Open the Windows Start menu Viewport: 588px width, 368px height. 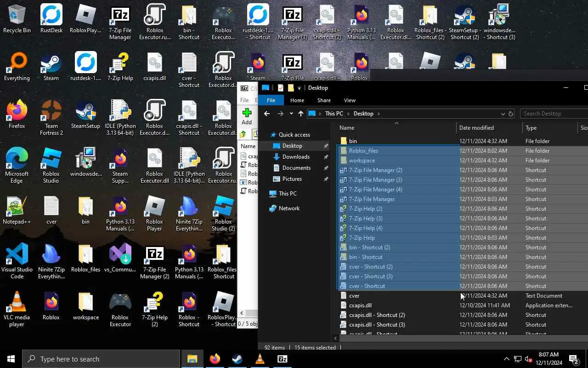(11, 359)
